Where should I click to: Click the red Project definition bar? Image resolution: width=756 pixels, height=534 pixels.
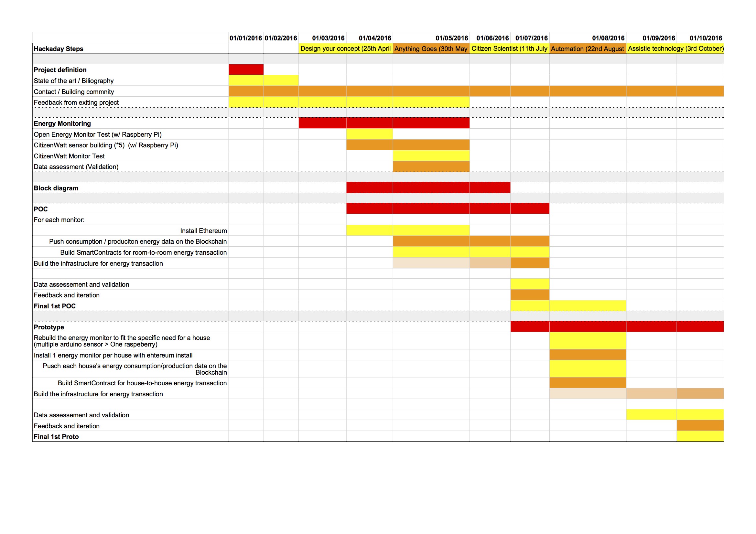(246, 69)
